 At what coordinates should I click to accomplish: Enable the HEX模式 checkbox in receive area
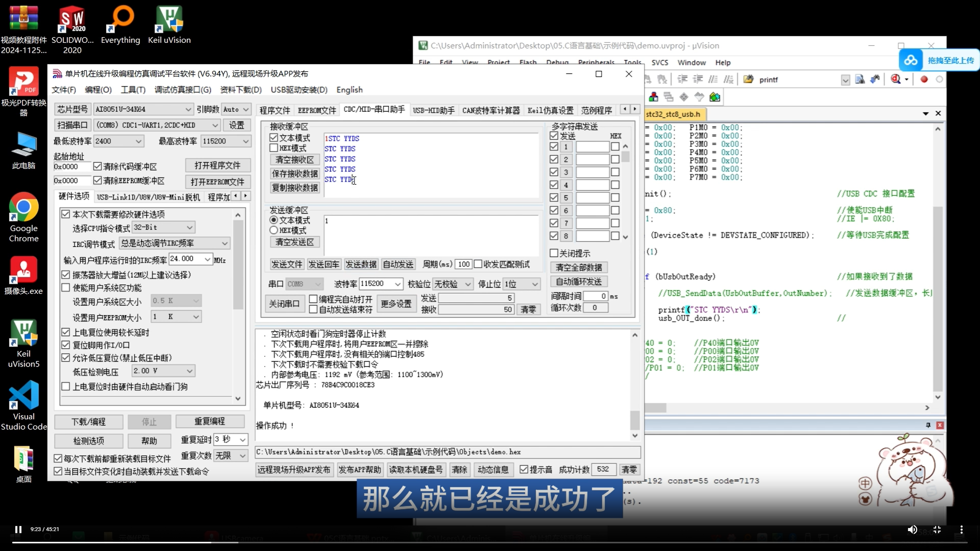click(x=273, y=148)
